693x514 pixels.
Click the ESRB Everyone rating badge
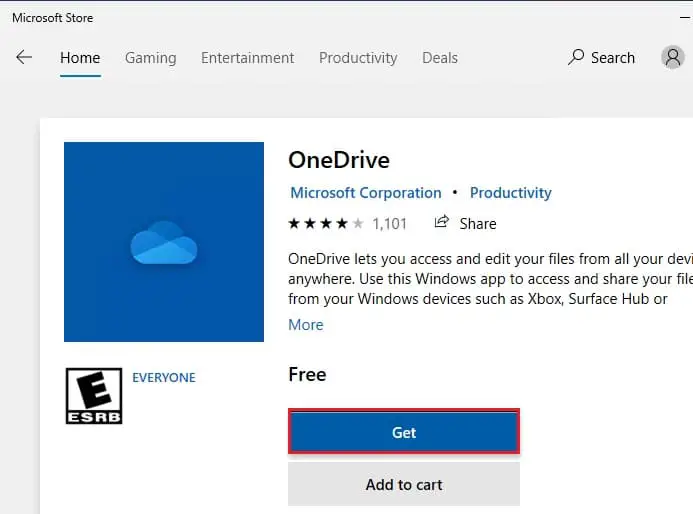94,396
